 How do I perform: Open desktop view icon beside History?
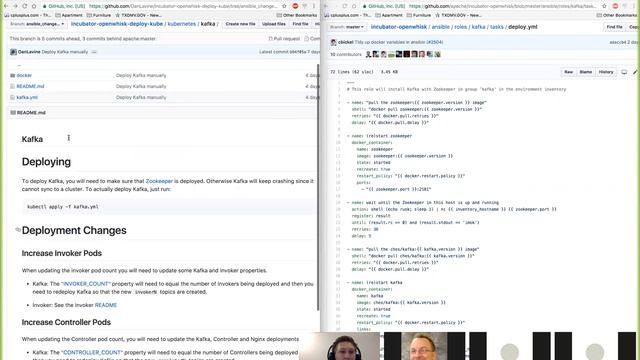point(624,72)
